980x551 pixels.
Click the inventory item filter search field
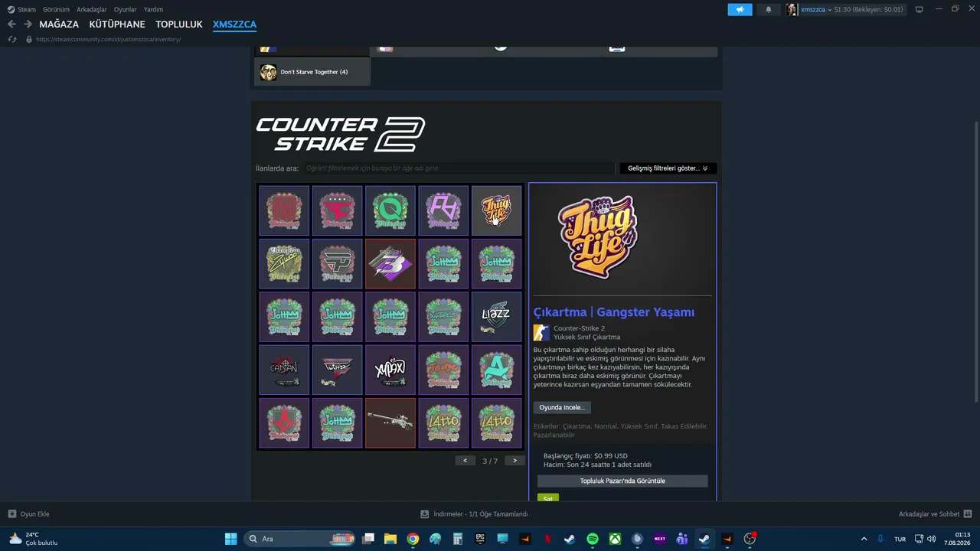point(459,168)
